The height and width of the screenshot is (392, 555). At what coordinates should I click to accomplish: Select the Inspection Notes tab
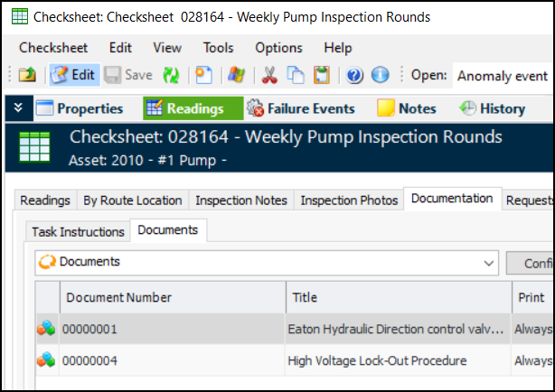(x=241, y=201)
